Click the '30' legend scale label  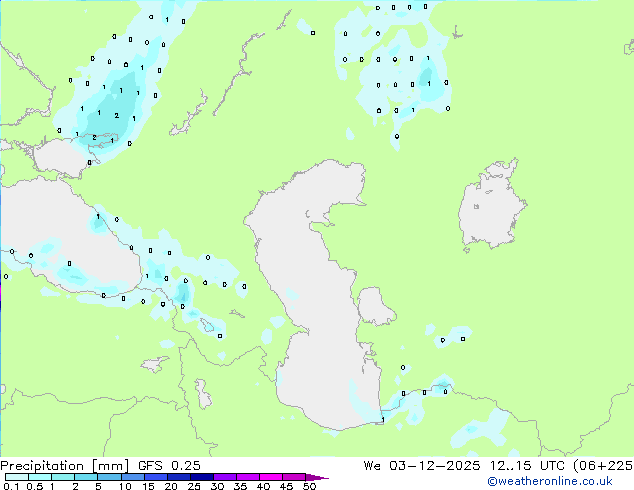pos(217,486)
